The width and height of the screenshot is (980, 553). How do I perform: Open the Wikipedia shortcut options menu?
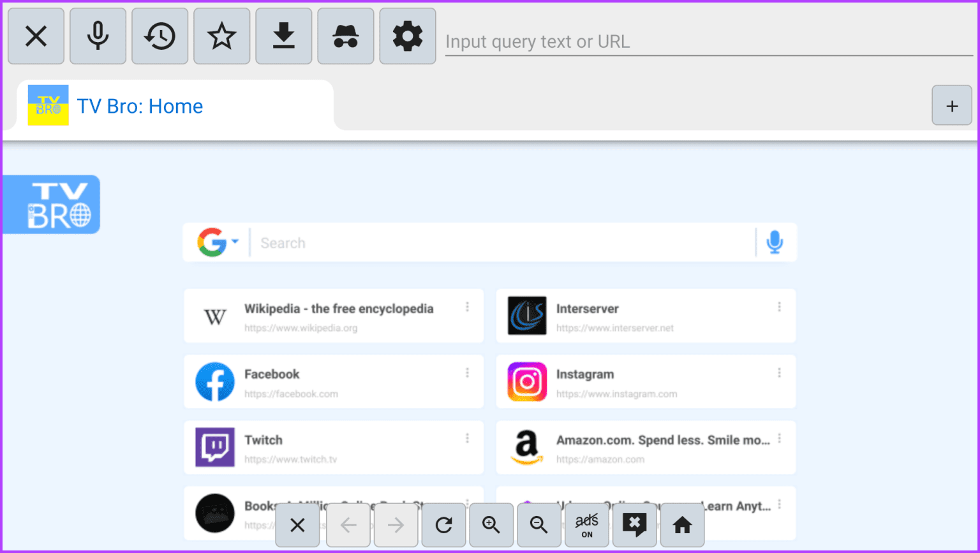[x=468, y=307]
